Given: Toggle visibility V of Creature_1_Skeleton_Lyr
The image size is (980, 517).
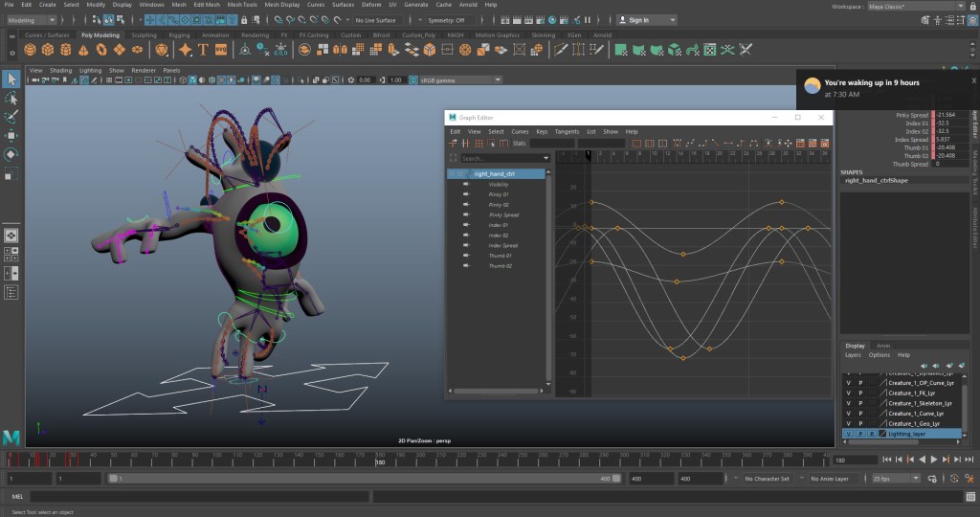Looking at the screenshot, I should click(x=848, y=403).
